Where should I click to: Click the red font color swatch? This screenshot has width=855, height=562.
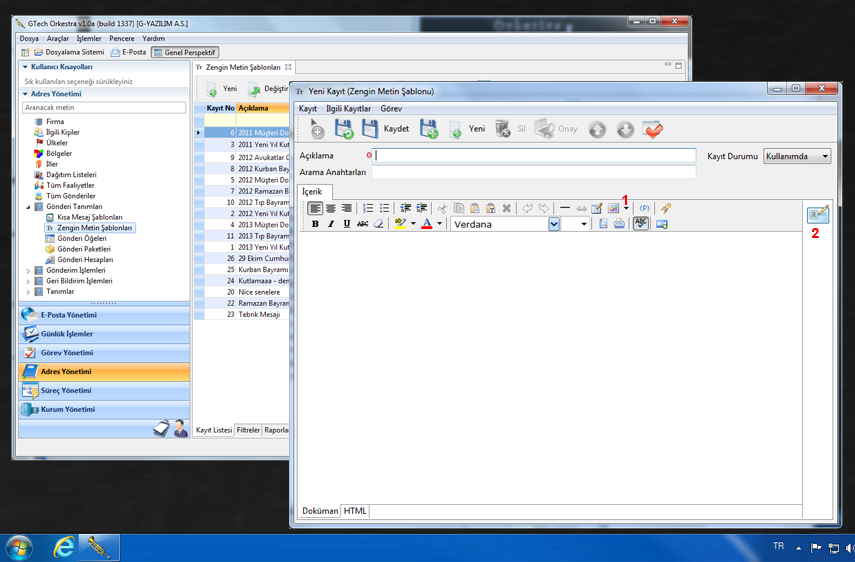[427, 224]
